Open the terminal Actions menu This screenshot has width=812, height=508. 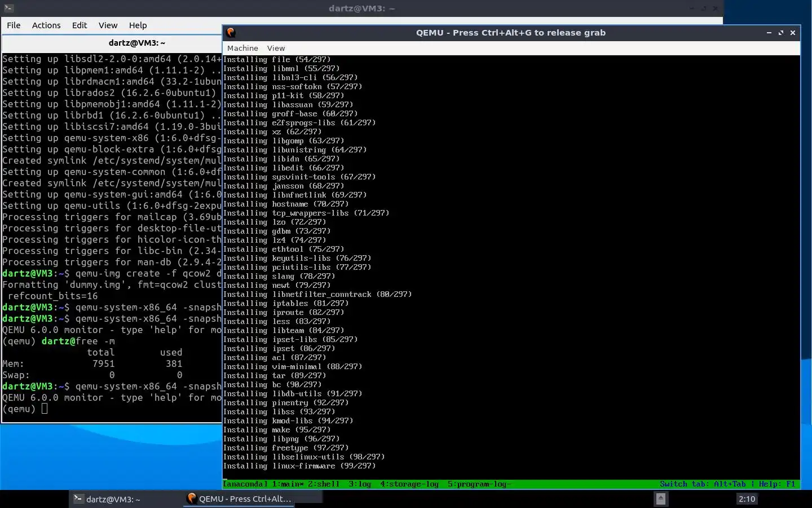tap(46, 25)
